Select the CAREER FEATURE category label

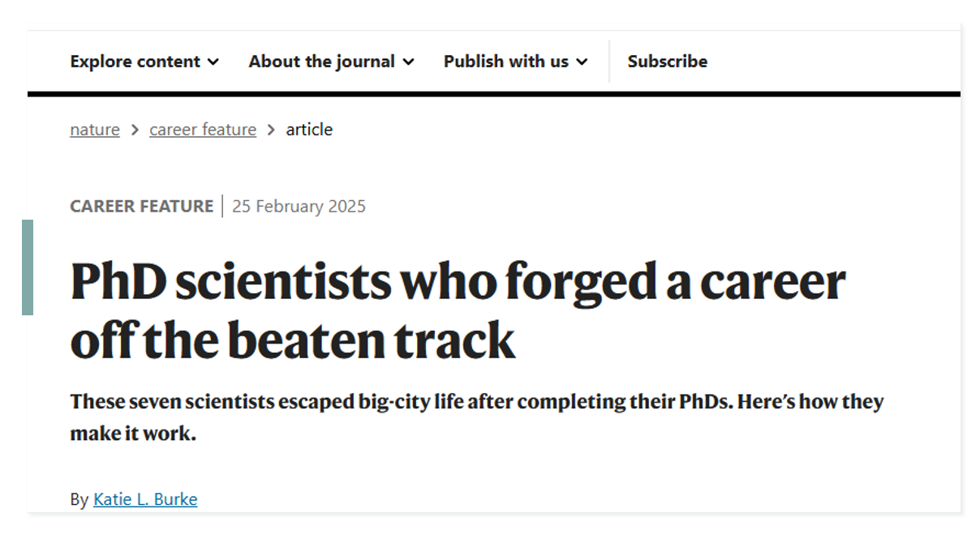tap(141, 207)
